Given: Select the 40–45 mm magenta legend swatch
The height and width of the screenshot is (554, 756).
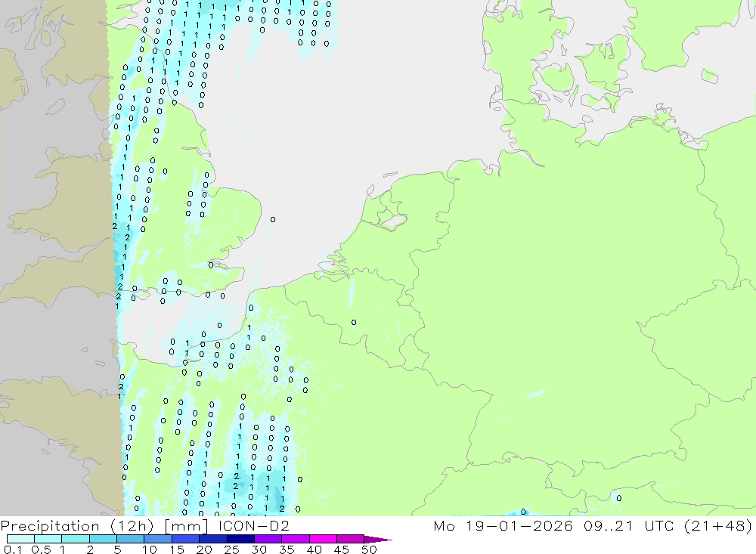Looking at the screenshot, I should [x=323, y=539].
